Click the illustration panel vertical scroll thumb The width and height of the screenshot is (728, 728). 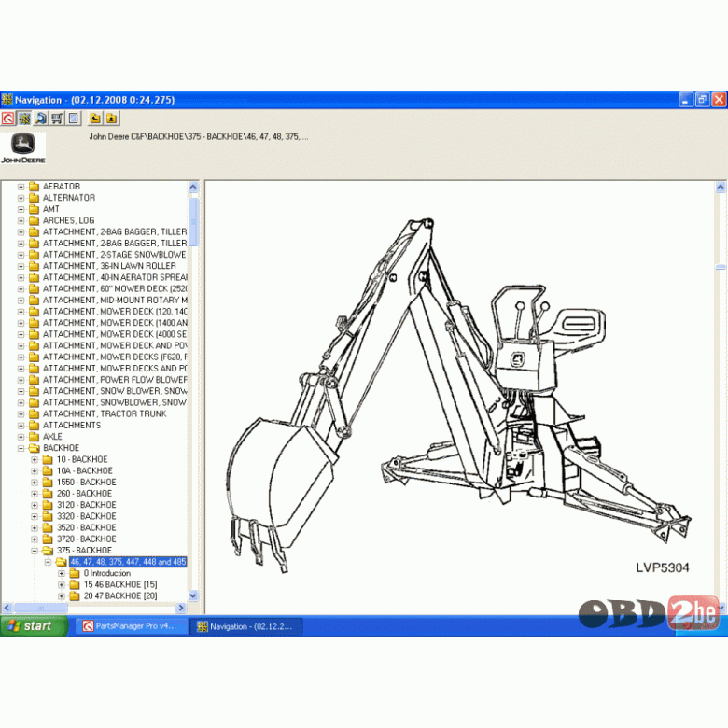pyautogui.click(x=721, y=267)
